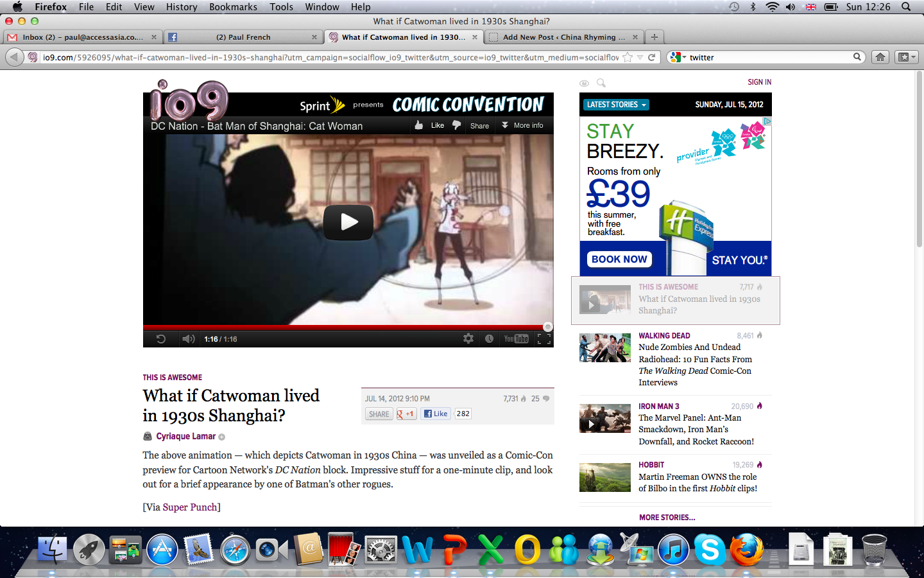Switch to the Paul French Facebook tab
This screenshot has width=924, height=578.
click(243, 37)
